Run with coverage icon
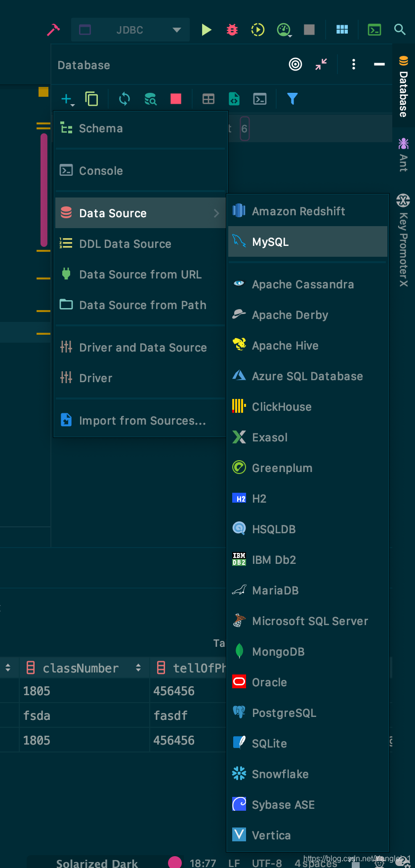The height and width of the screenshot is (868, 415). (258, 30)
